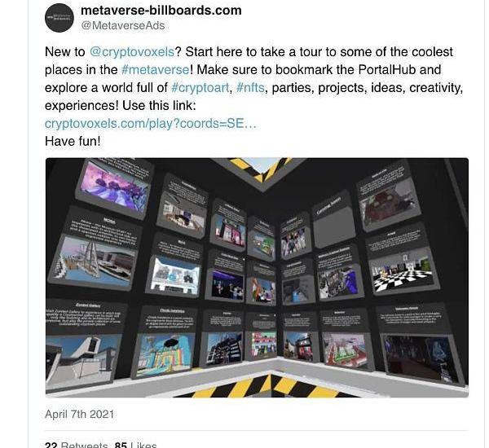Open the #cryptoart hashtag
The width and height of the screenshot is (489, 448).
point(200,88)
